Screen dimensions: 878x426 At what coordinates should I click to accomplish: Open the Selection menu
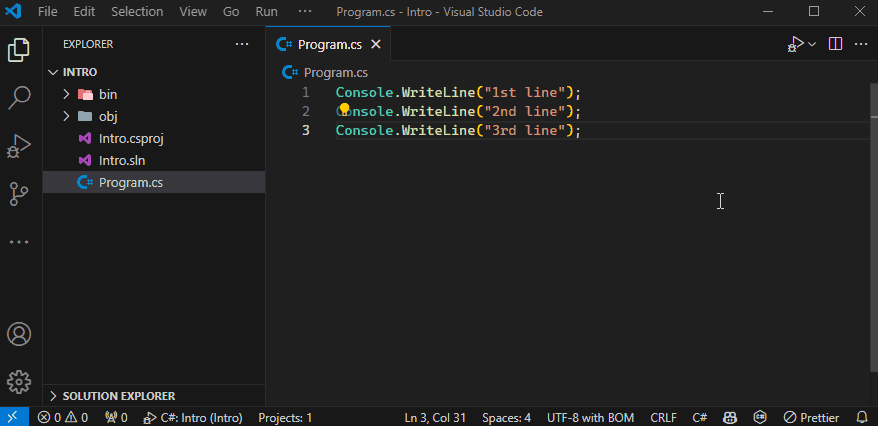pyautogui.click(x=137, y=12)
